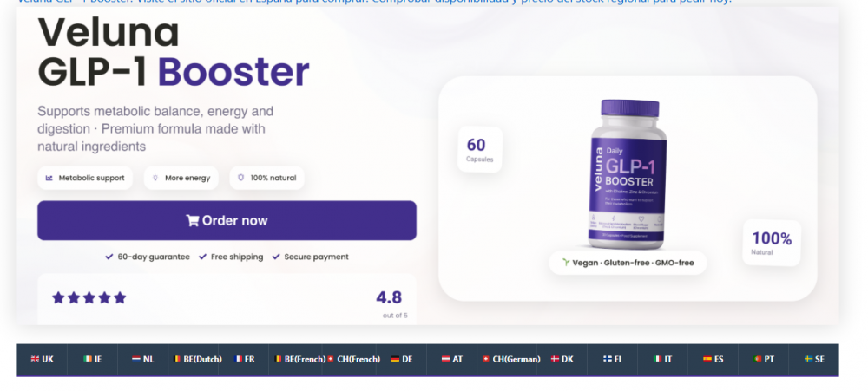Click the Metabolic support chart icon
Image resolution: width=868 pixels, height=391 pixels.
[49, 178]
